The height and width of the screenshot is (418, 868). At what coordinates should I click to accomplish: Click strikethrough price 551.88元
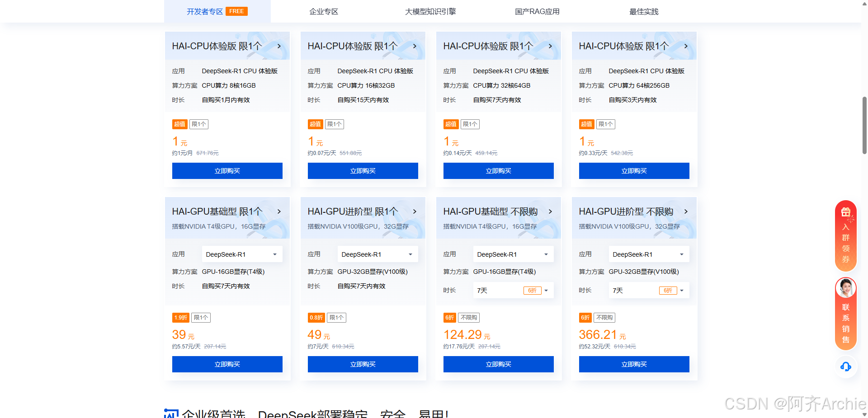[351, 153]
